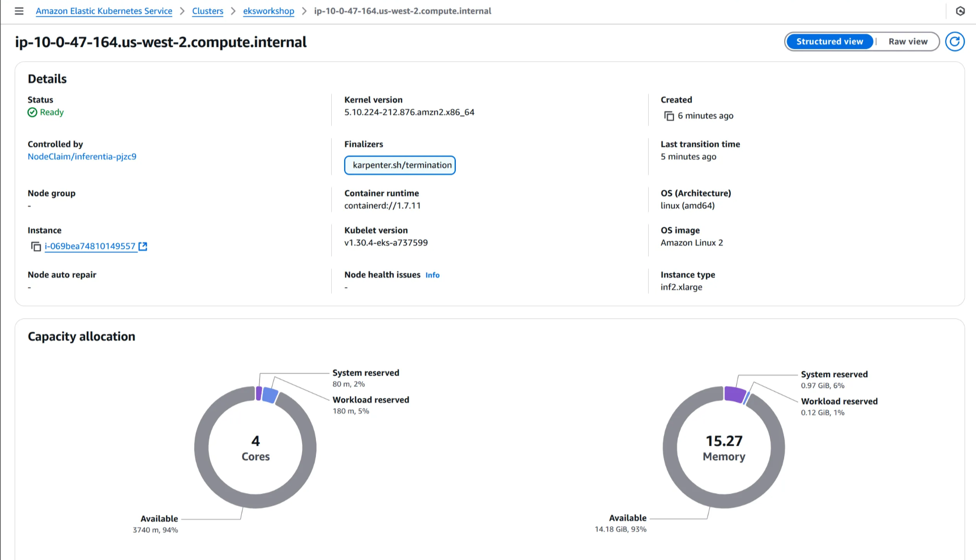Open the hamburger navigation menu
The height and width of the screenshot is (560, 976).
coord(19,11)
